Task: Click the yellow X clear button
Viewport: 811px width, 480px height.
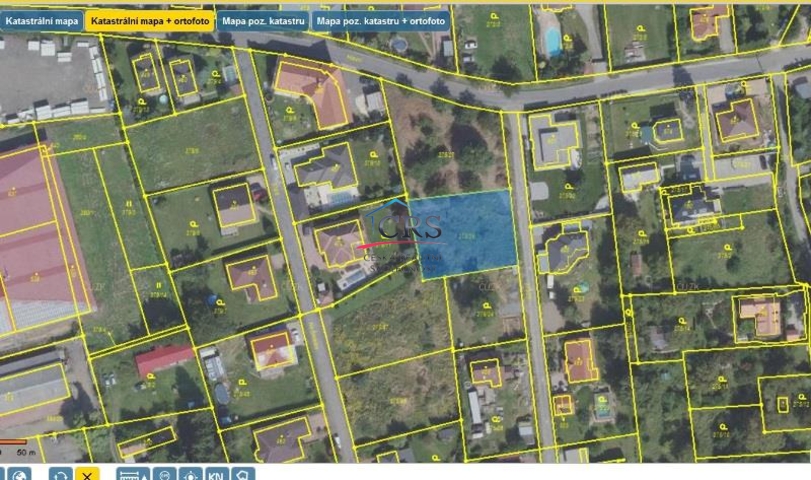Action: coord(87,474)
